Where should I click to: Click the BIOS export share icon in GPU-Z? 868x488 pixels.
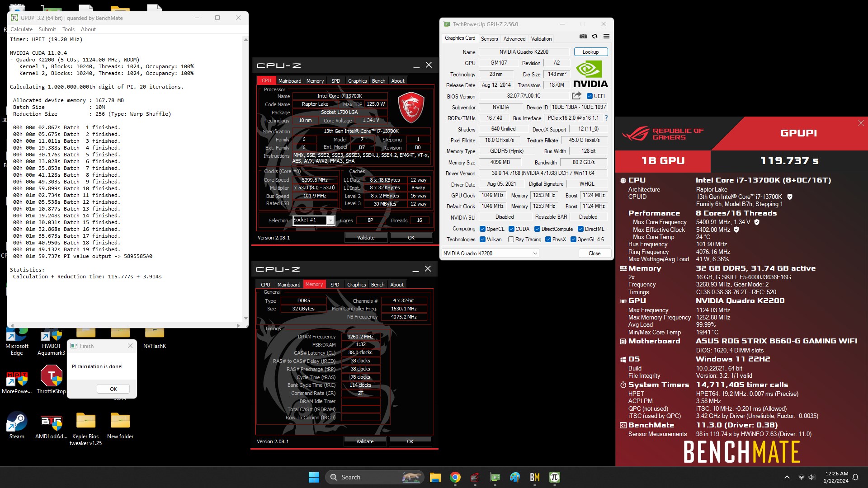tap(576, 96)
